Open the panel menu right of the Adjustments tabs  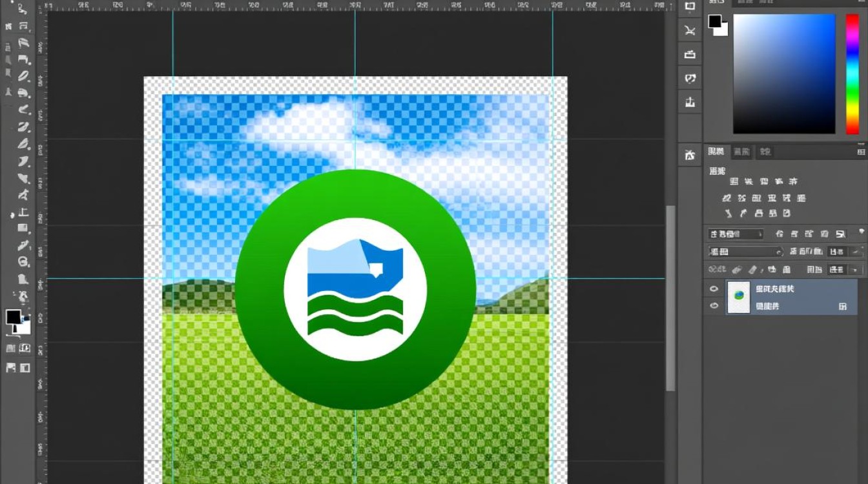861,152
